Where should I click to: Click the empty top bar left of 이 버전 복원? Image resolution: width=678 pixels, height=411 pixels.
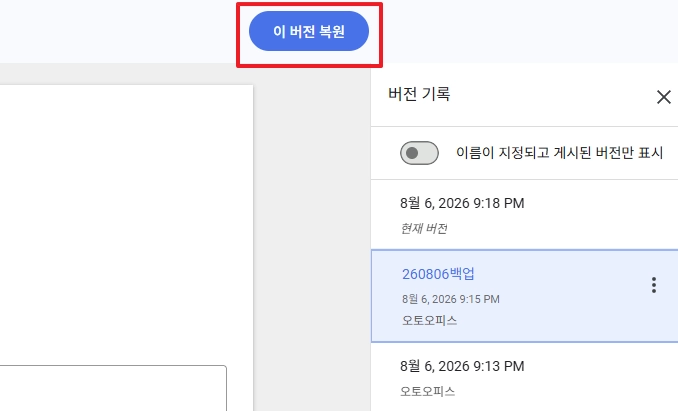click(118, 31)
